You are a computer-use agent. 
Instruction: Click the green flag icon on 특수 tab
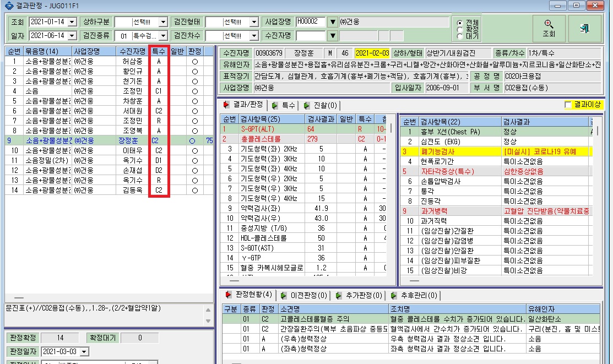[275, 105]
